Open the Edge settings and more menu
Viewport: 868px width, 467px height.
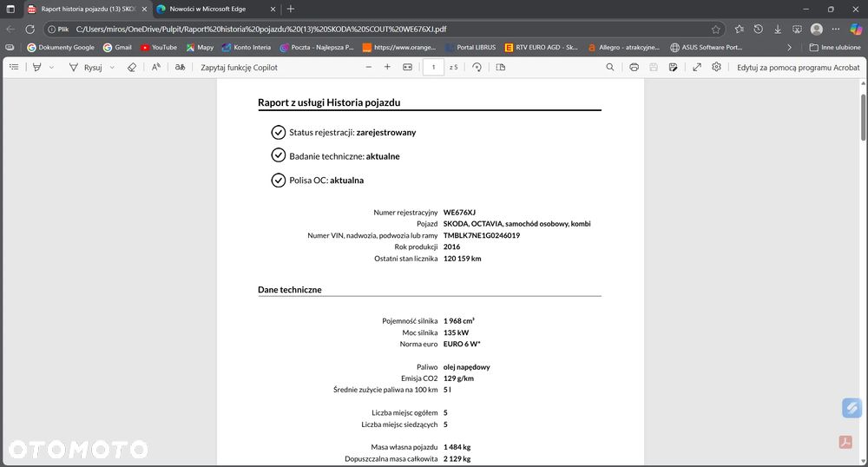(x=836, y=30)
